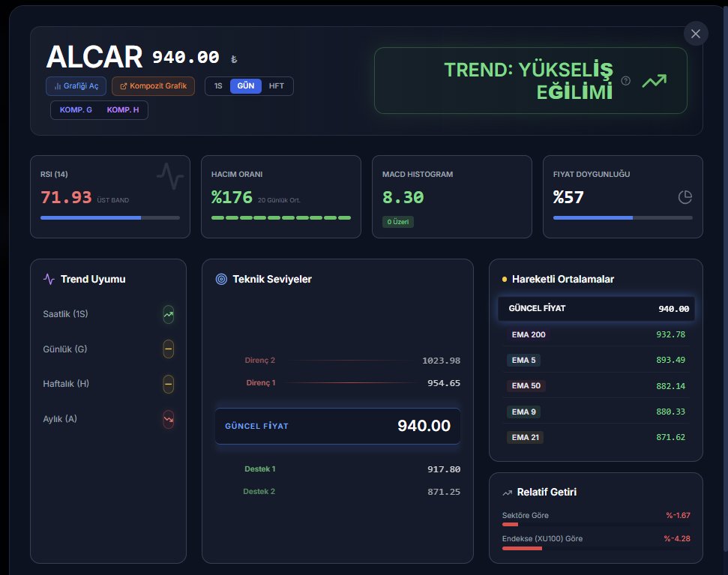The image size is (728, 575).
Task: Select the EMA 200 row showing 932.78
Action: pyautogui.click(x=596, y=334)
